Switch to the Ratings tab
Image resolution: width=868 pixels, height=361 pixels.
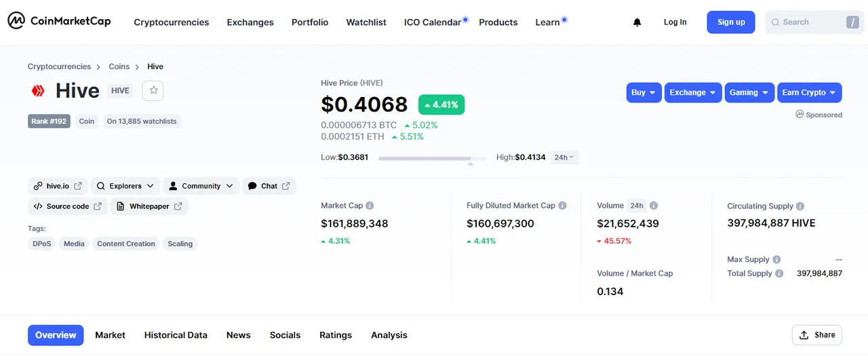336,335
